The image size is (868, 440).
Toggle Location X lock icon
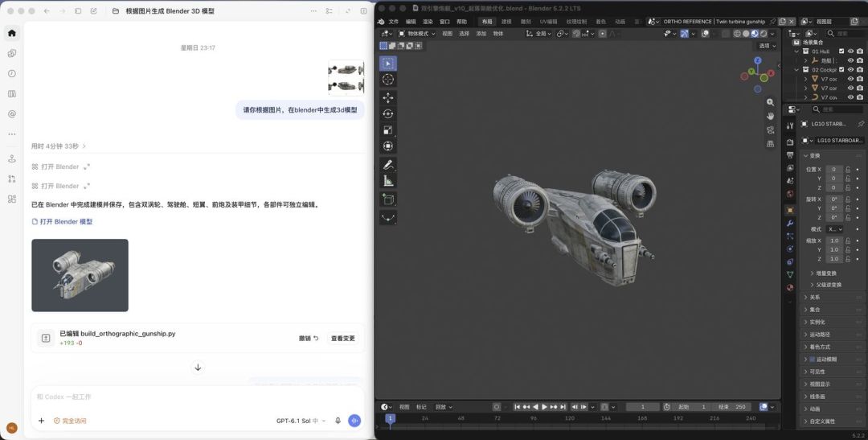(x=848, y=169)
